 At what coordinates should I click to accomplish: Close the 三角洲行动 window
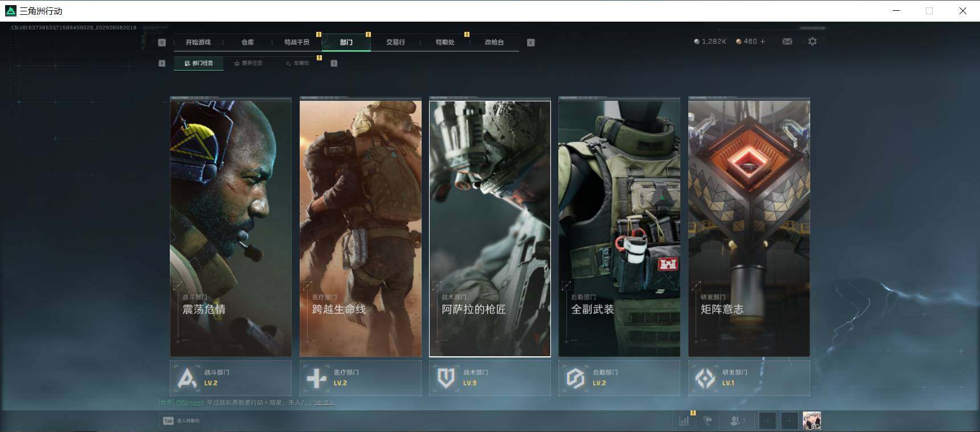coord(962,11)
